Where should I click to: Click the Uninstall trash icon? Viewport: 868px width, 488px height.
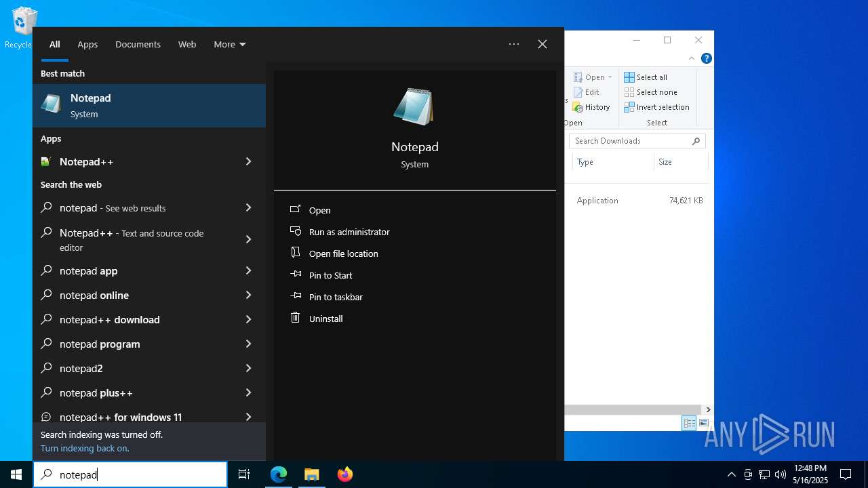tap(295, 318)
